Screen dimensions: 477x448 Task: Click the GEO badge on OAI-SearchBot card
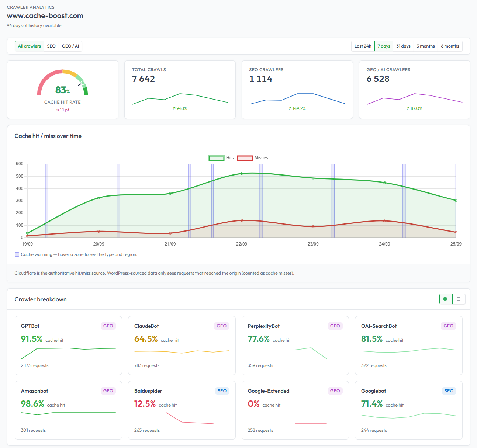(x=449, y=326)
